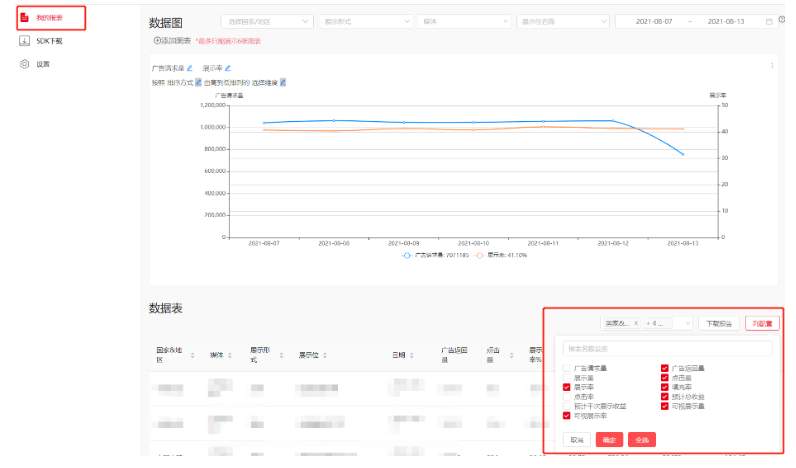This screenshot has width=796, height=468.
Task: Uncheck the 展示率 checkbox
Action: point(567,387)
